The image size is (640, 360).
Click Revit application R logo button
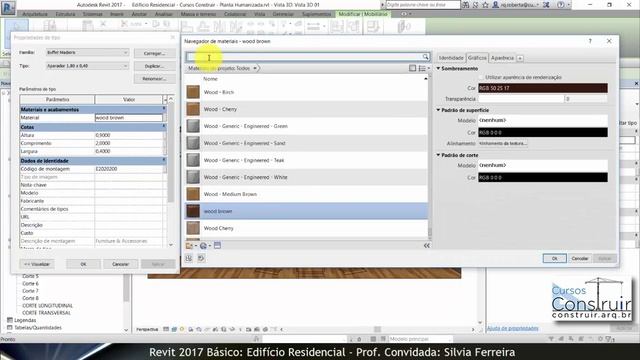point(8,7)
